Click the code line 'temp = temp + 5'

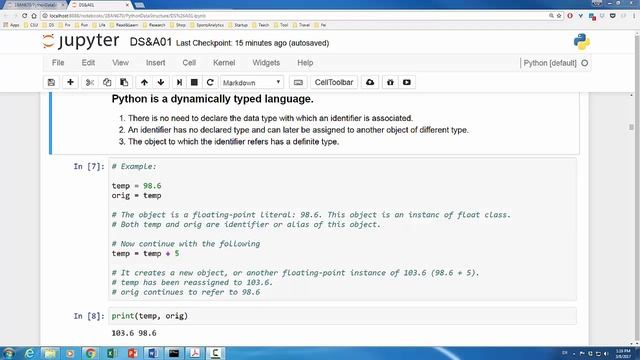145,253
